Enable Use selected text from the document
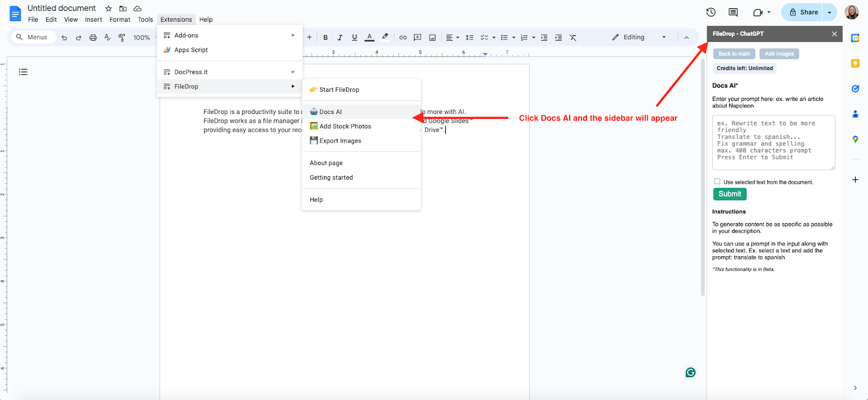 click(717, 181)
